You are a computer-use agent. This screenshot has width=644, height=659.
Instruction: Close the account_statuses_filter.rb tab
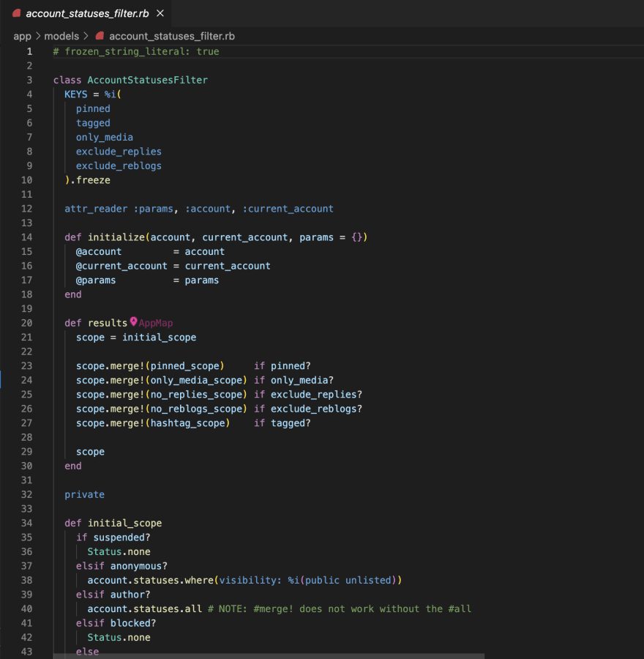[160, 13]
